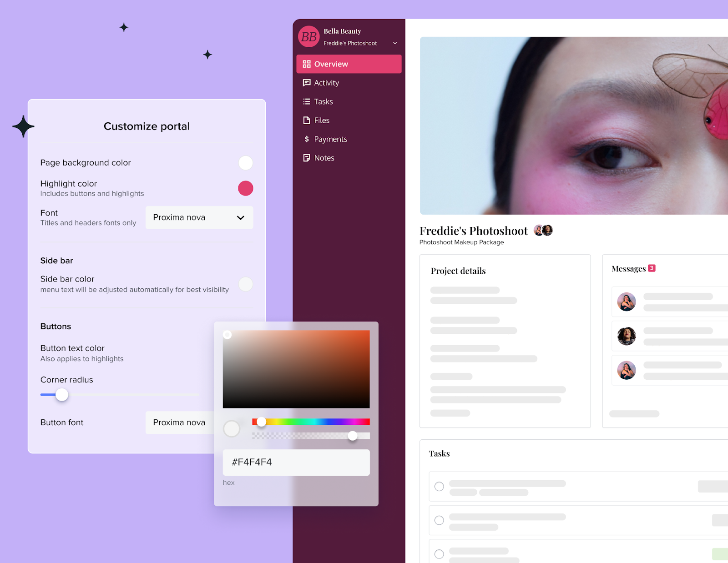Click the second message sender avatar
The width and height of the screenshot is (728, 563).
pos(627,336)
